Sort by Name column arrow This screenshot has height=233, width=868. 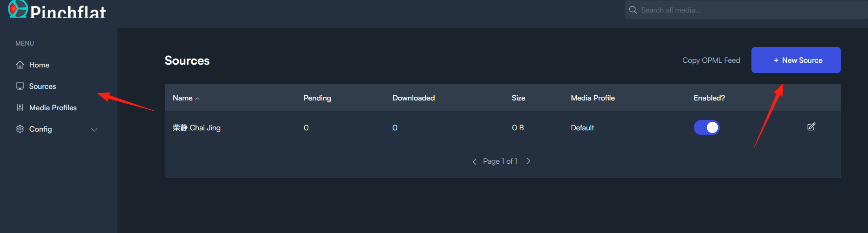pyautogui.click(x=197, y=99)
